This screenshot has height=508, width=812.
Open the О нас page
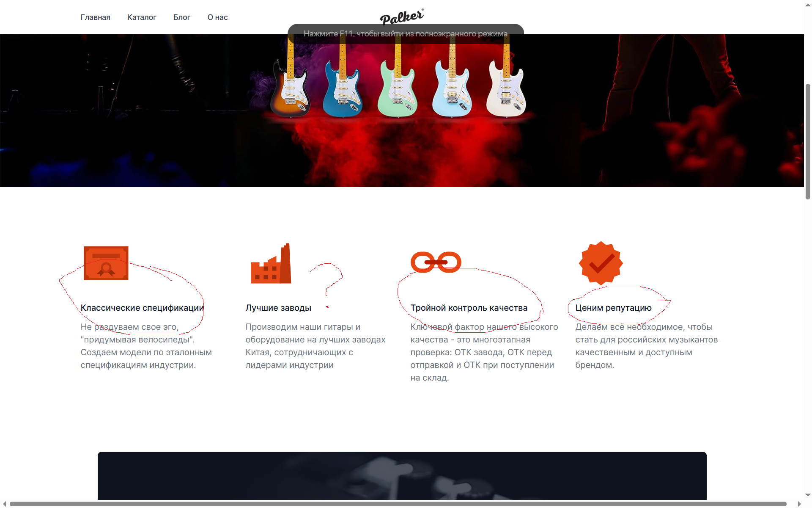click(x=217, y=17)
